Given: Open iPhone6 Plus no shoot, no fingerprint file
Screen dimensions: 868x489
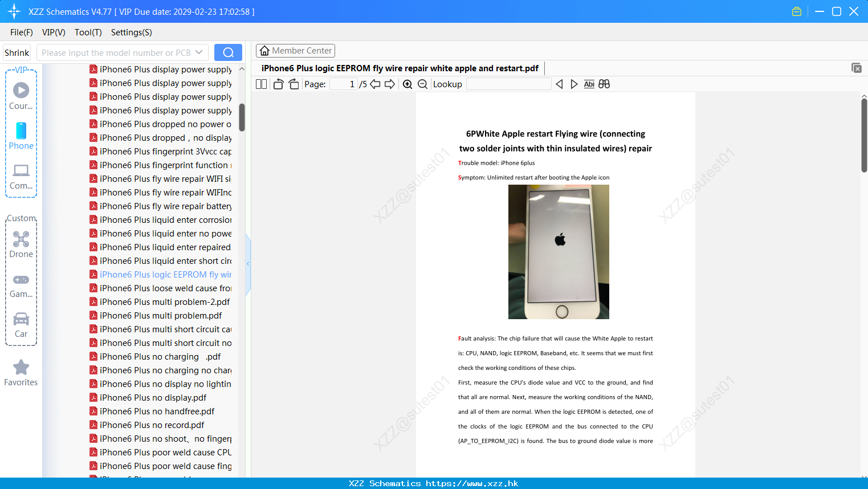Looking at the screenshot, I should click(161, 439).
